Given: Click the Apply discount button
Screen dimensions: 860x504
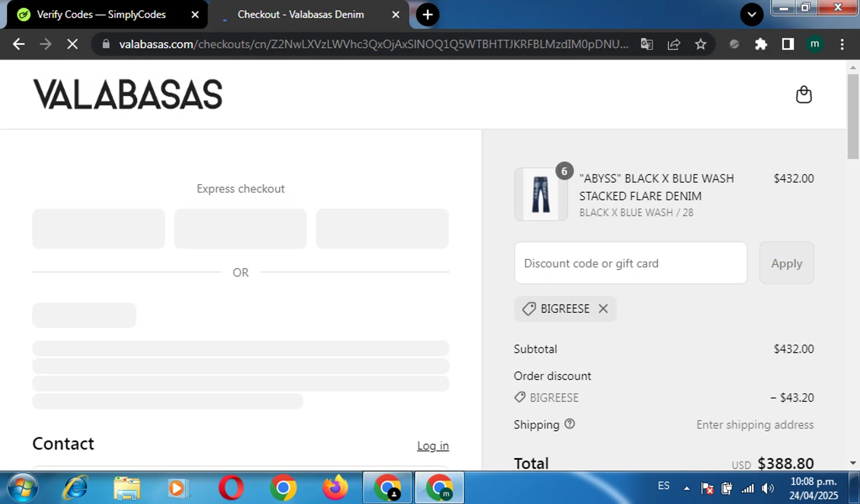Looking at the screenshot, I should [787, 263].
